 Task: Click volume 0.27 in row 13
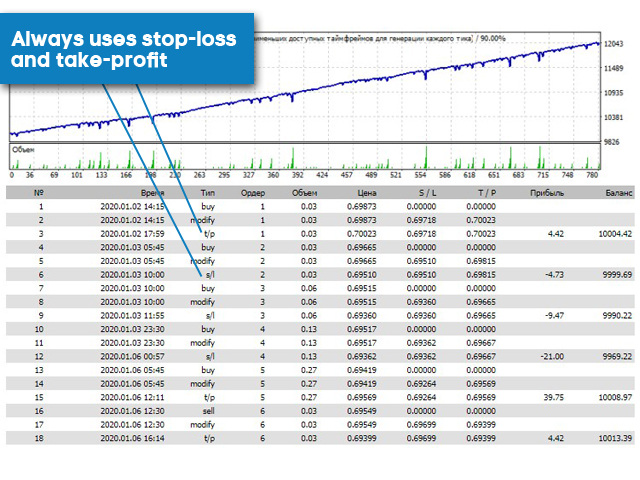[309, 370]
